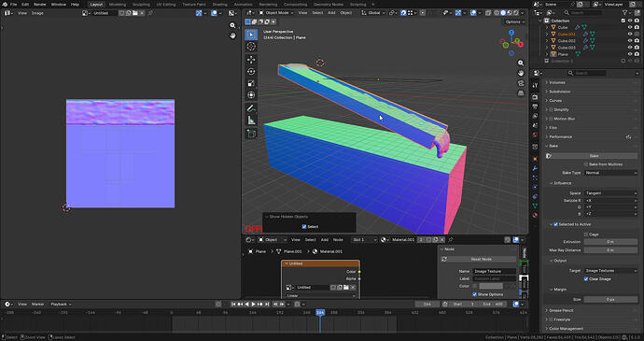
Task: Select the Cursor tool in viewport toolbar
Action: click(251, 47)
